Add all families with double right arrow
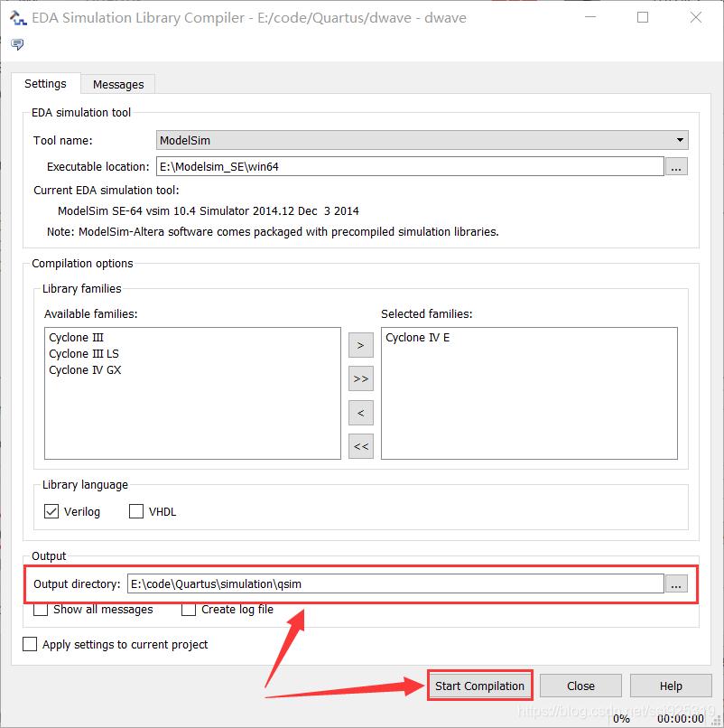Image resolution: width=724 pixels, height=728 pixels. click(360, 378)
